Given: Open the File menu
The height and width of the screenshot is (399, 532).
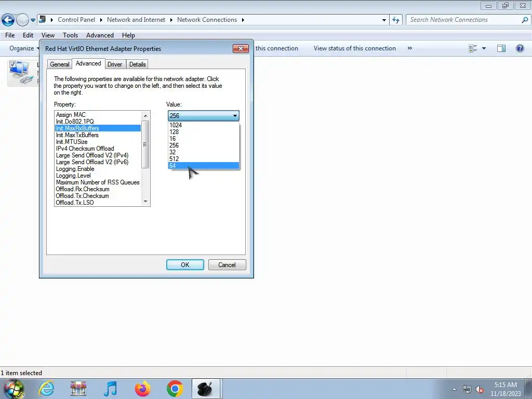Looking at the screenshot, I should point(10,35).
